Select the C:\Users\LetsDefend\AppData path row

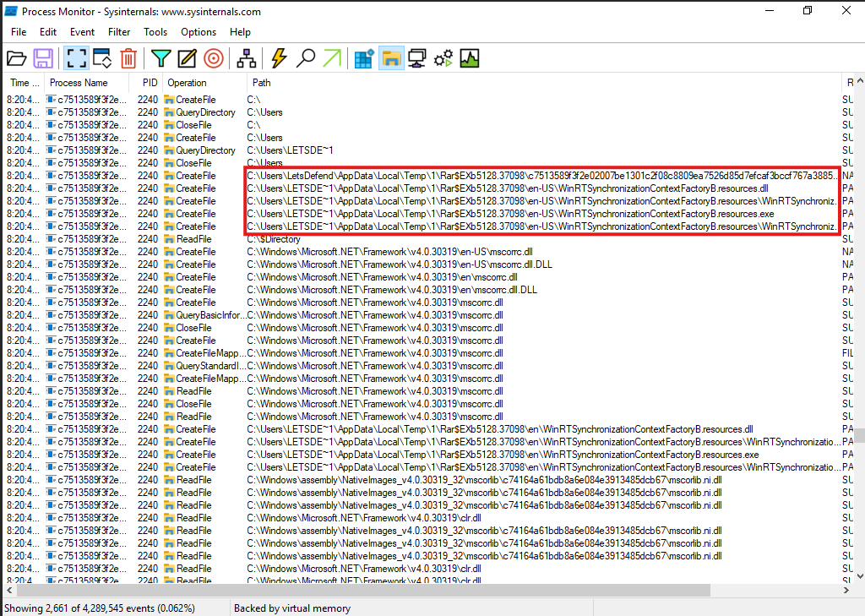tap(428, 176)
